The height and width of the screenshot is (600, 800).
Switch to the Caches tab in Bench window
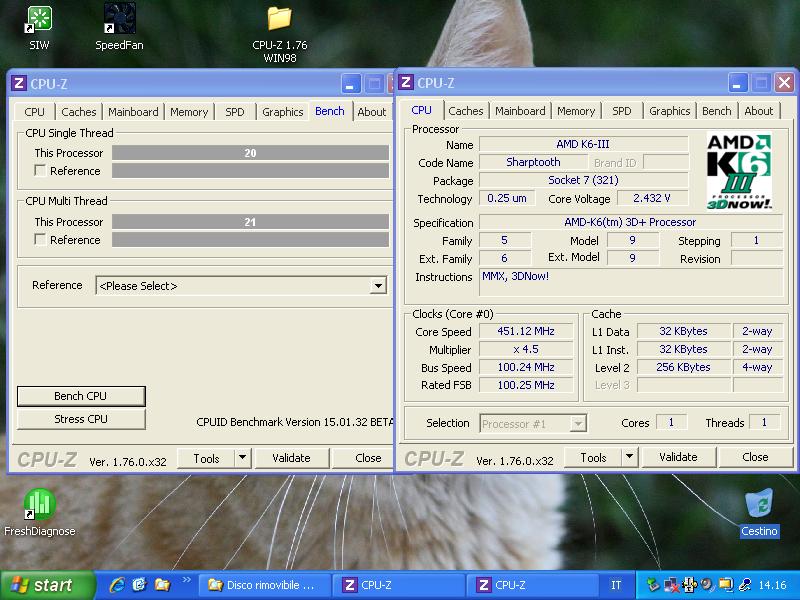(79, 112)
